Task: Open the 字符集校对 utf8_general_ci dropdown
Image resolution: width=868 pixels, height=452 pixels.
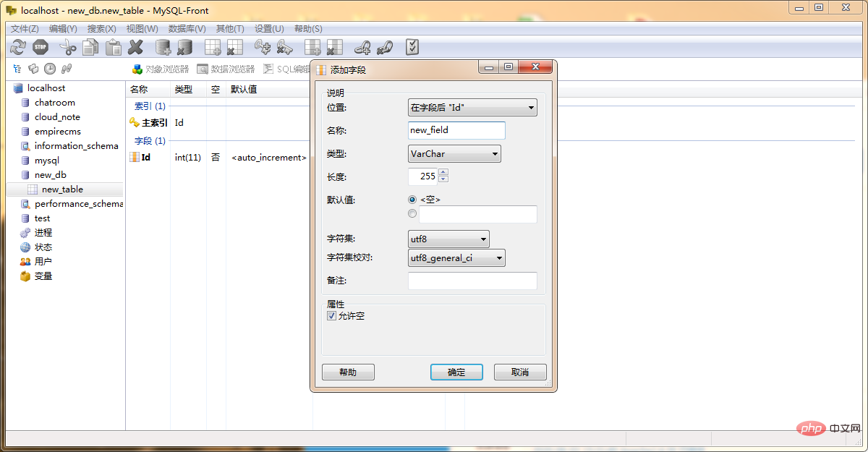Action: coord(456,258)
